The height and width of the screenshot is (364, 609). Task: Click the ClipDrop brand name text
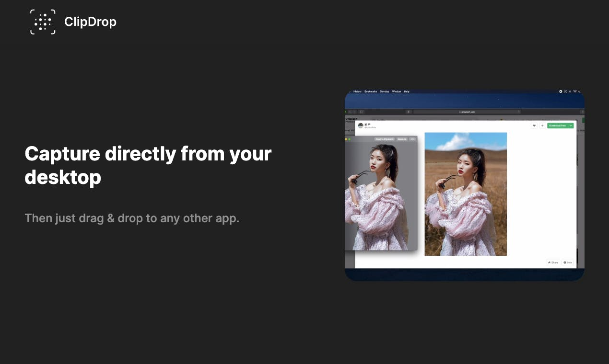[x=90, y=22]
